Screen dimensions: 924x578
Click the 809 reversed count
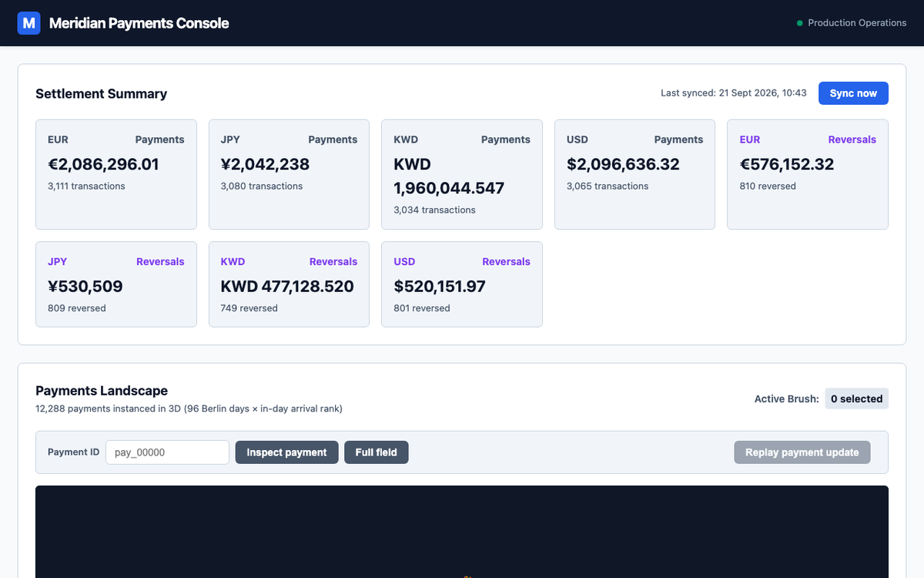coord(77,307)
